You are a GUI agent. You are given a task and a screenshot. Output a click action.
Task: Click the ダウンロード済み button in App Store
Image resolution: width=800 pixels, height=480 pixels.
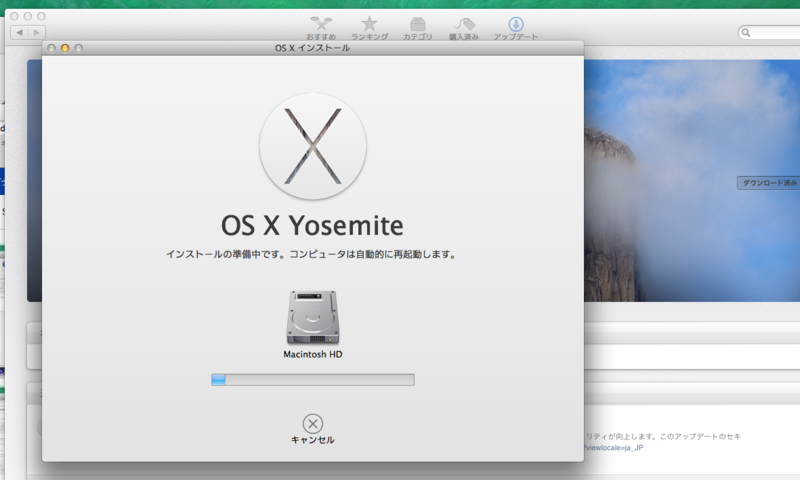tap(768, 183)
